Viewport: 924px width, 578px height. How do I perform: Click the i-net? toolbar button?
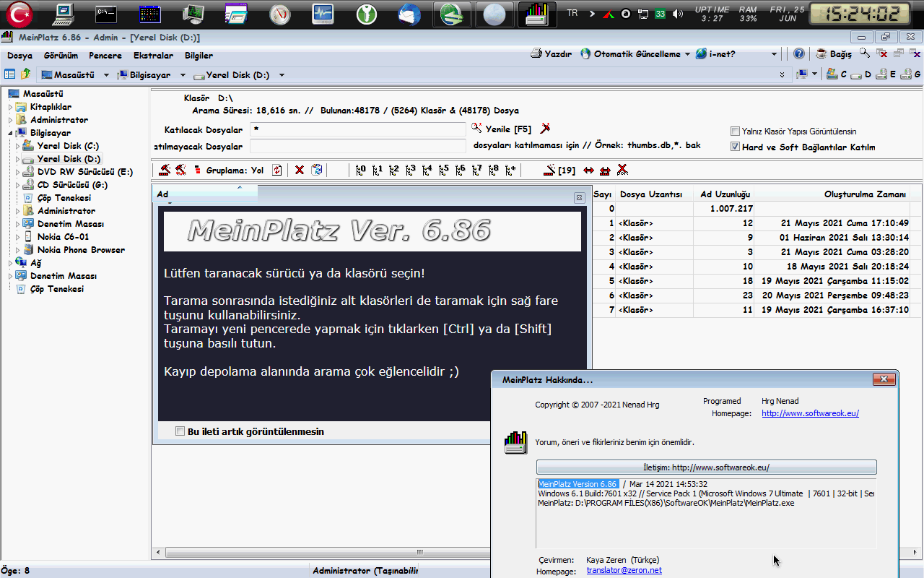tap(715, 54)
